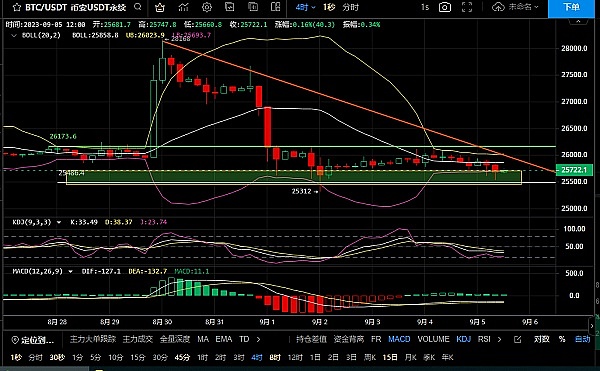Viewport: 600px width, 371px height.
Task: Enter fullscreen mode with the corner-brackets icon
Action: (467, 7)
